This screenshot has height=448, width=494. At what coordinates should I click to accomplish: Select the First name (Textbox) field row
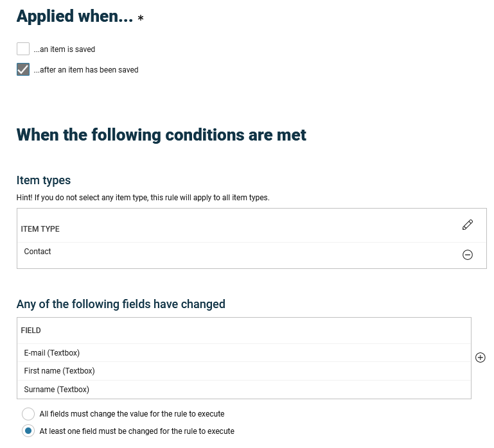pos(60,371)
